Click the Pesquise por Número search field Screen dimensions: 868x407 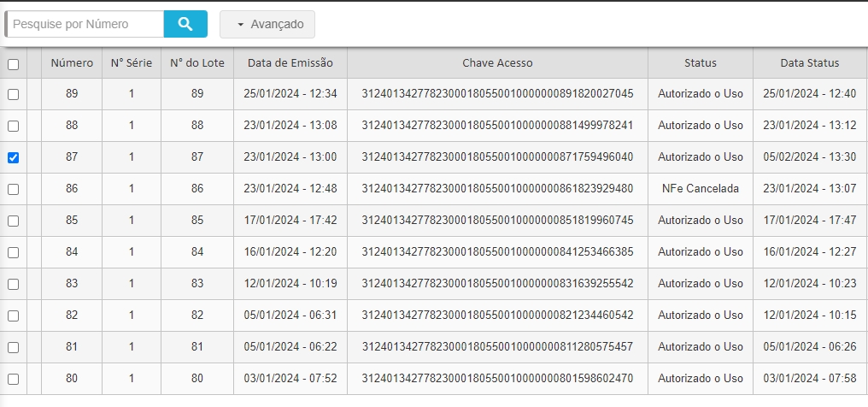tap(85, 24)
